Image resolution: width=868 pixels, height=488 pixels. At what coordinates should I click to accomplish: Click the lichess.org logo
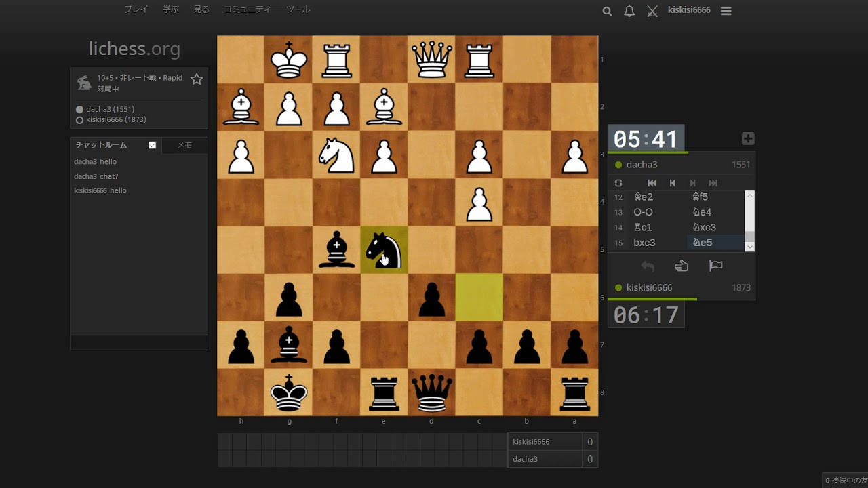tap(134, 49)
